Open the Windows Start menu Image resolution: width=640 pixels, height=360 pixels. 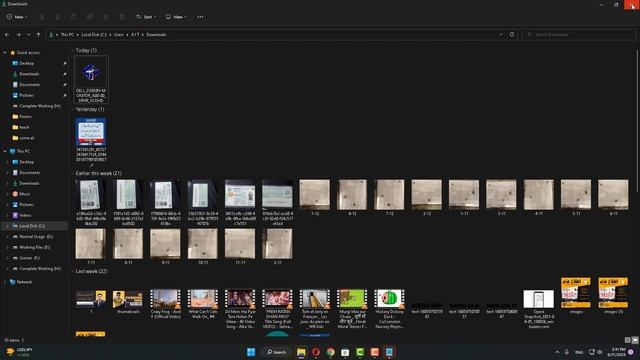[251, 352]
